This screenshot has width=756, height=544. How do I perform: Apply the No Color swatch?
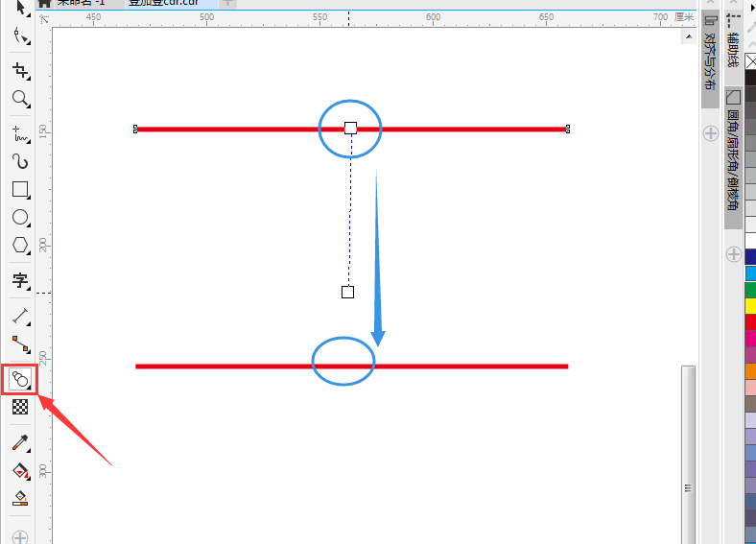(750, 62)
